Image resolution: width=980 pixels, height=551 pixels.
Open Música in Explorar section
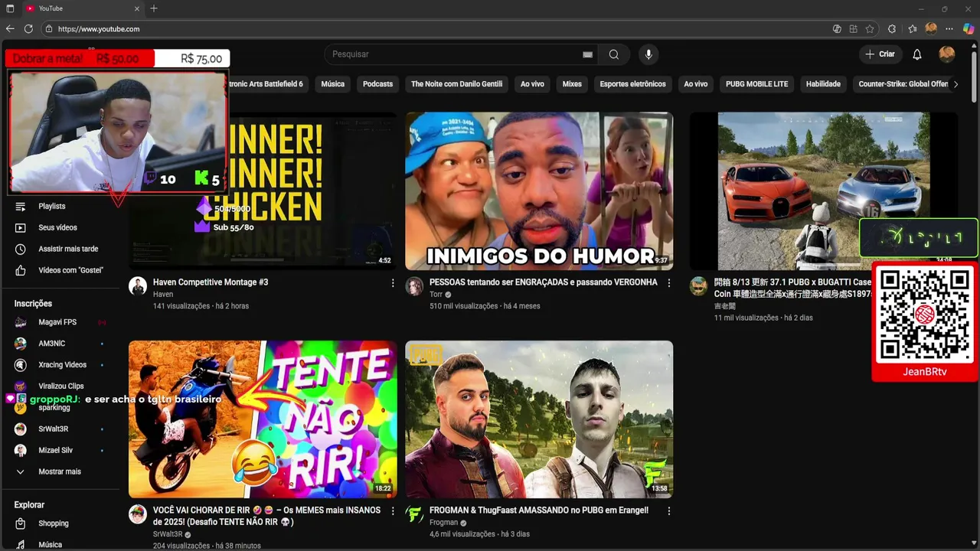coord(50,545)
